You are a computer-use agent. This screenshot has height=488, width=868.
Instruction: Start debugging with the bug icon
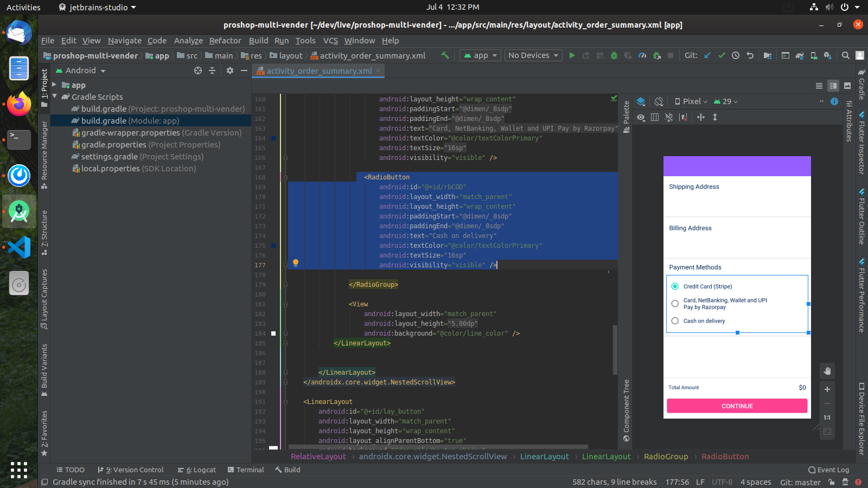[x=614, y=55]
